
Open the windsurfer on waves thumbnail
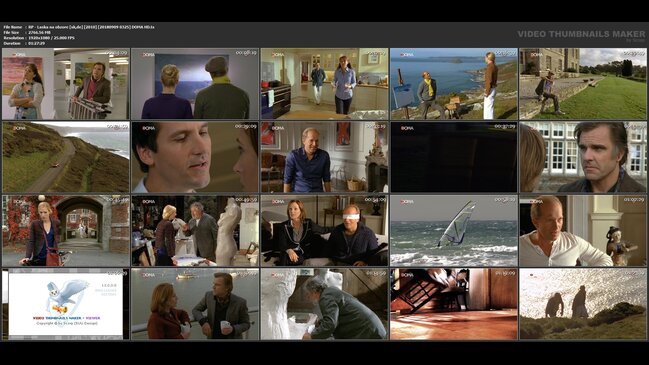click(454, 231)
